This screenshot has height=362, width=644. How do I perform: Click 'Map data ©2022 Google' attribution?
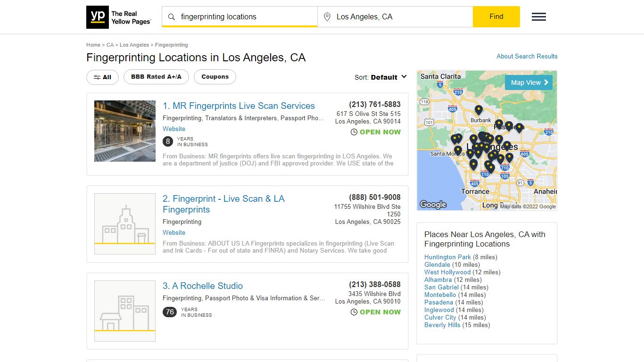528,206
